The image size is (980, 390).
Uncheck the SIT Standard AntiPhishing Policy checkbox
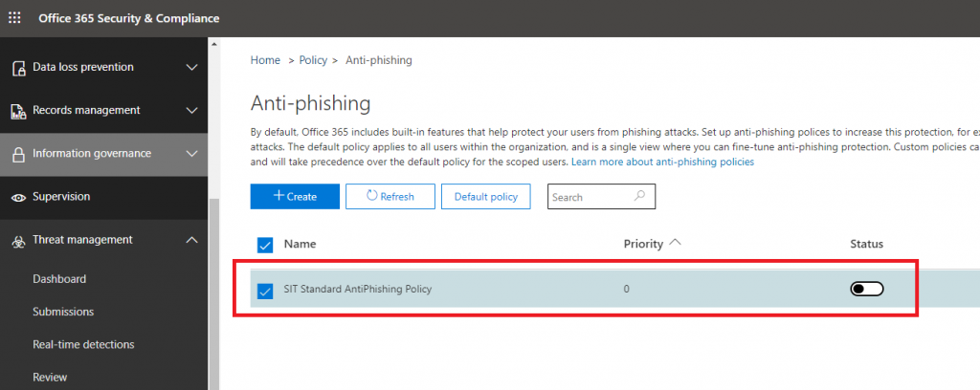pos(265,291)
